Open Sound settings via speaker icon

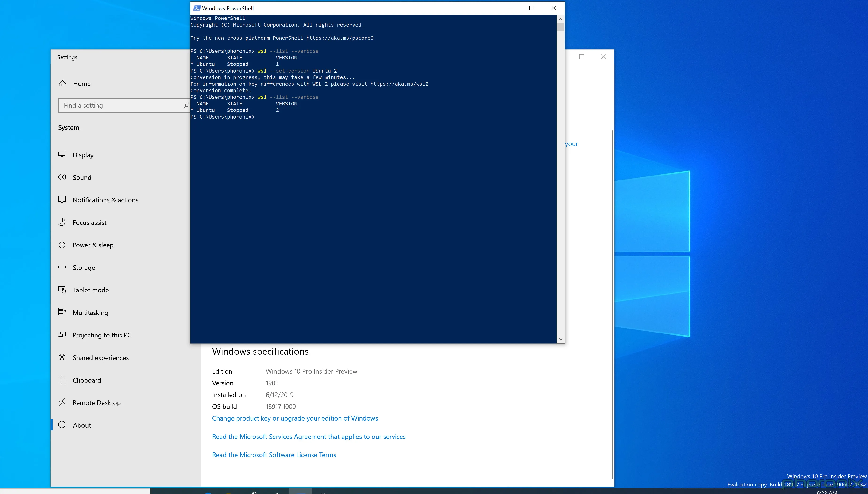(62, 177)
